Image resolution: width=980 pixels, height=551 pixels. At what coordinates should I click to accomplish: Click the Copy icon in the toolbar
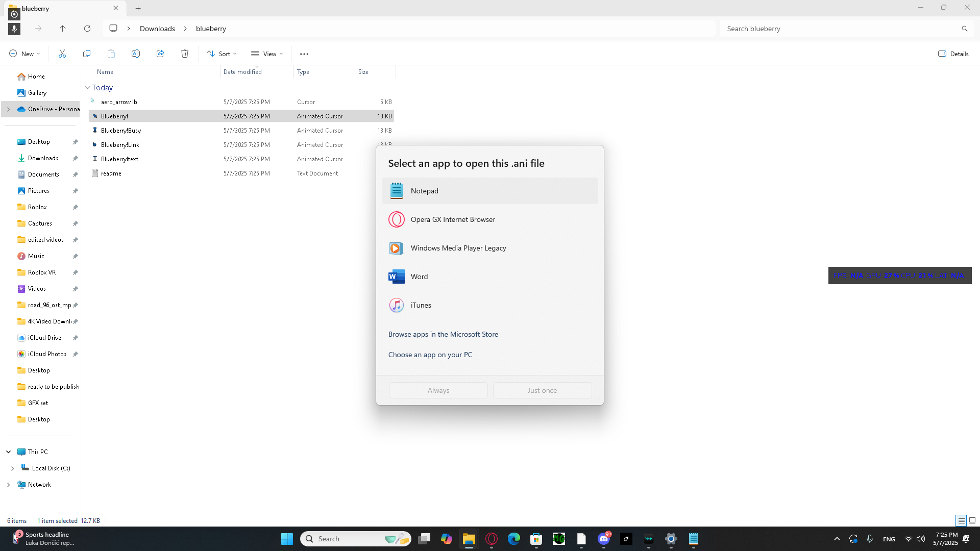click(x=87, y=54)
